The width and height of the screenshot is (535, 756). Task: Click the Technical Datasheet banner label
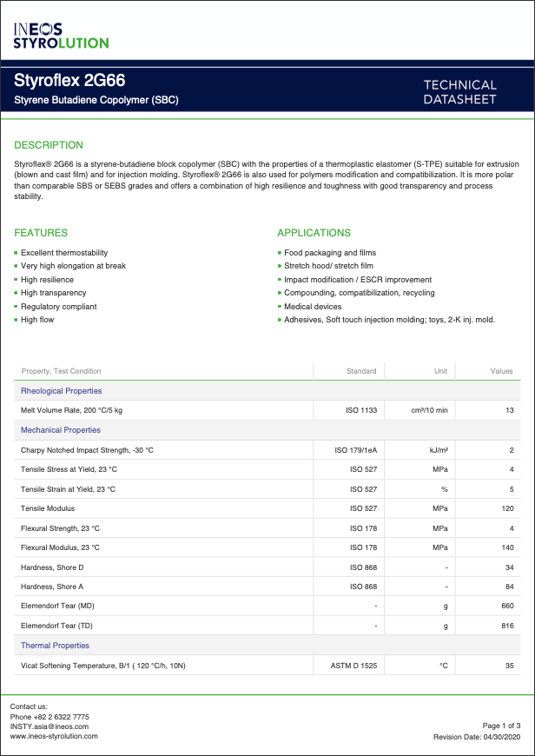pos(459,92)
